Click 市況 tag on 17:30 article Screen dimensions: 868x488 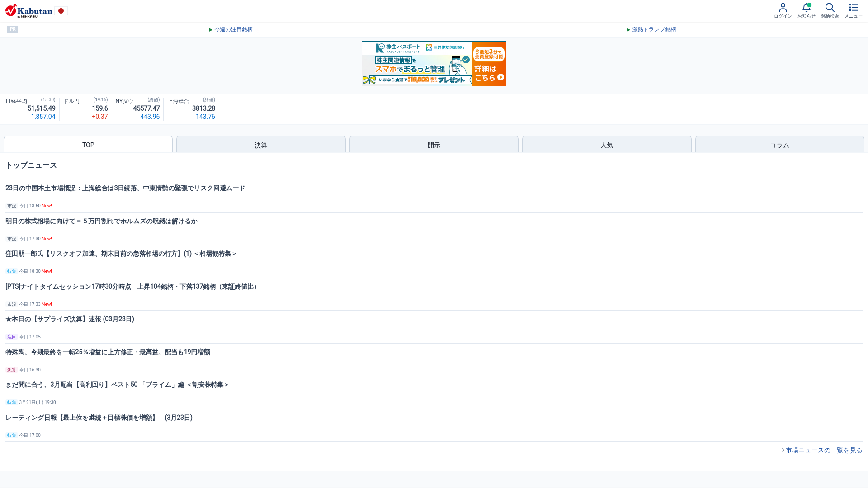coord(11,239)
